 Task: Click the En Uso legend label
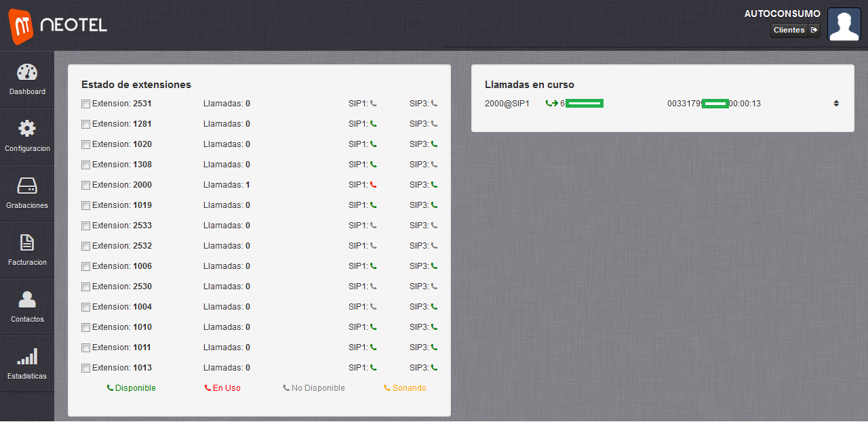point(222,388)
